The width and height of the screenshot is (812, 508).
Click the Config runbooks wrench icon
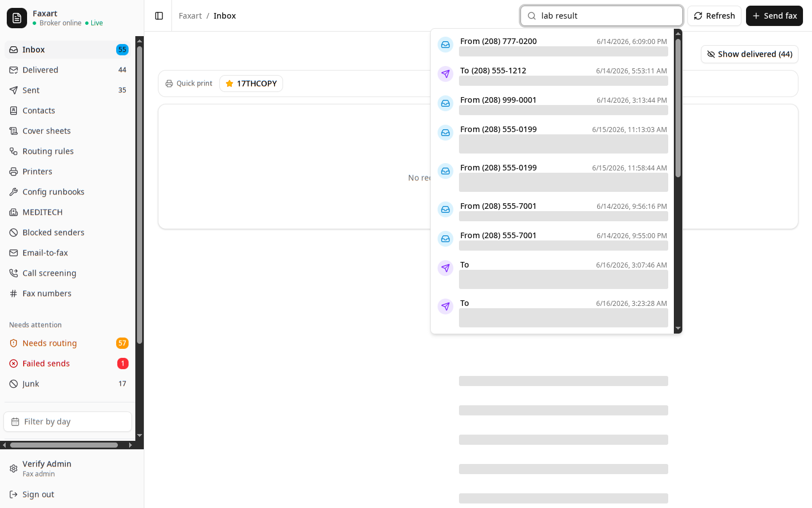point(14,192)
